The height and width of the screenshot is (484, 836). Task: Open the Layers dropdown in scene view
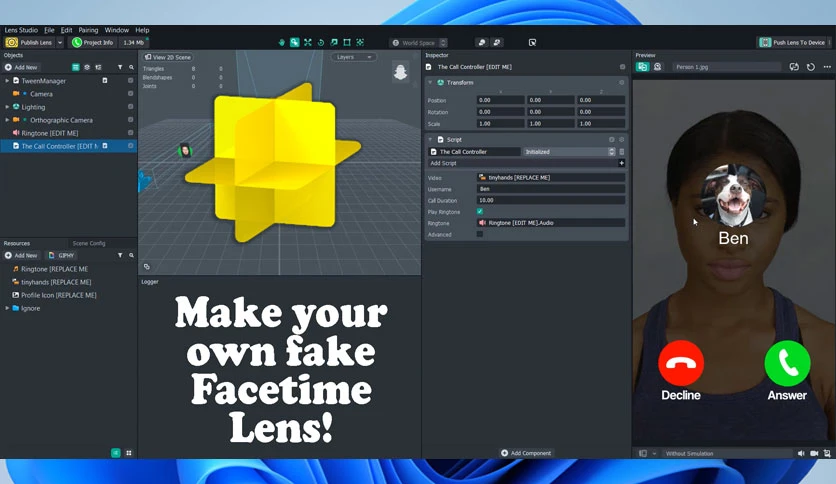pos(354,57)
